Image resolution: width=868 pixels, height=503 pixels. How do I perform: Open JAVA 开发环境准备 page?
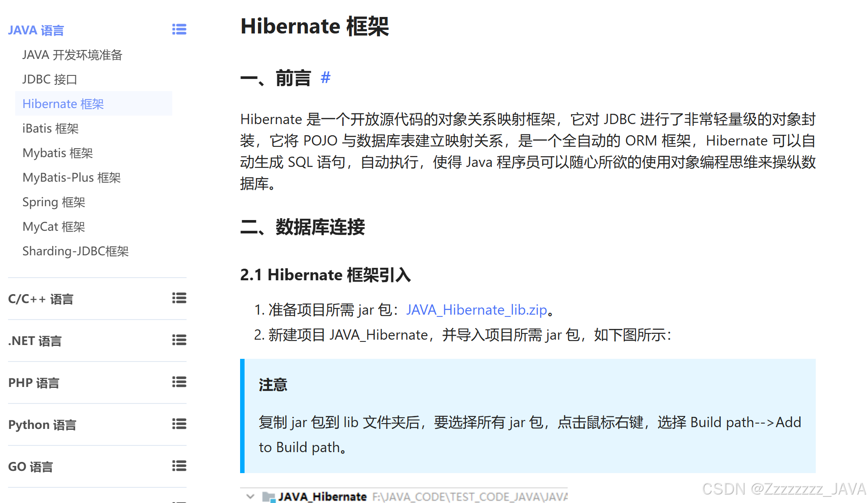[72, 55]
